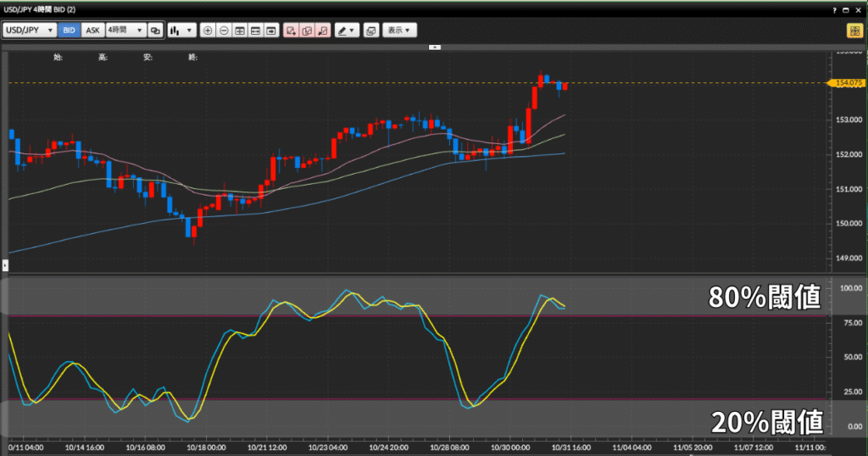Image resolution: width=868 pixels, height=456 pixels.
Task: Click the first pink indicator add icon
Action: click(291, 31)
